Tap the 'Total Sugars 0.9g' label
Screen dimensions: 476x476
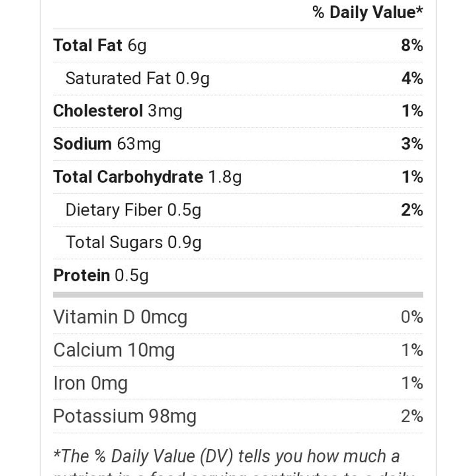133,243
